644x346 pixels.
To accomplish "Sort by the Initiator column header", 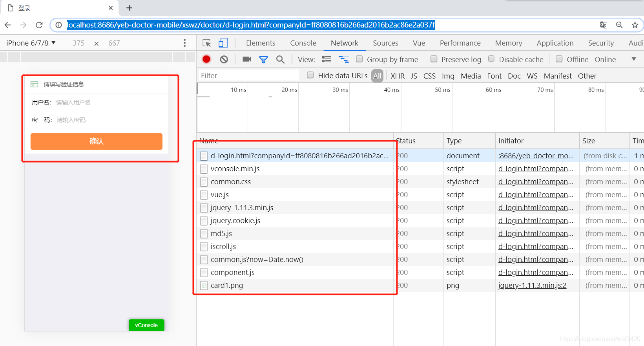I will click(x=537, y=141).
